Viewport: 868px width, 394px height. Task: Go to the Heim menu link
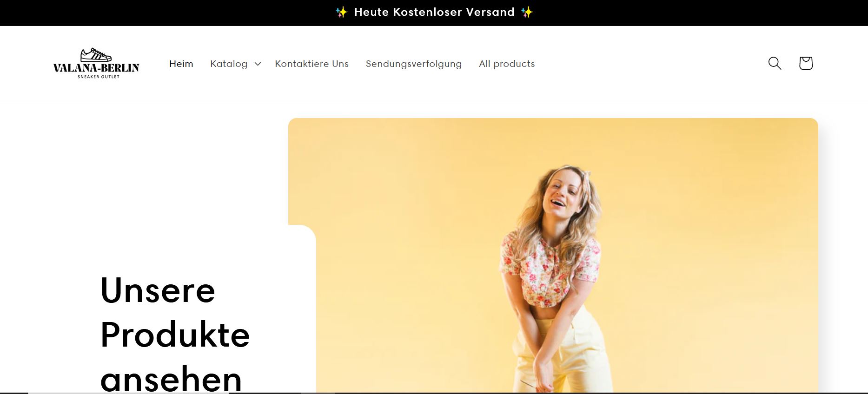click(181, 64)
